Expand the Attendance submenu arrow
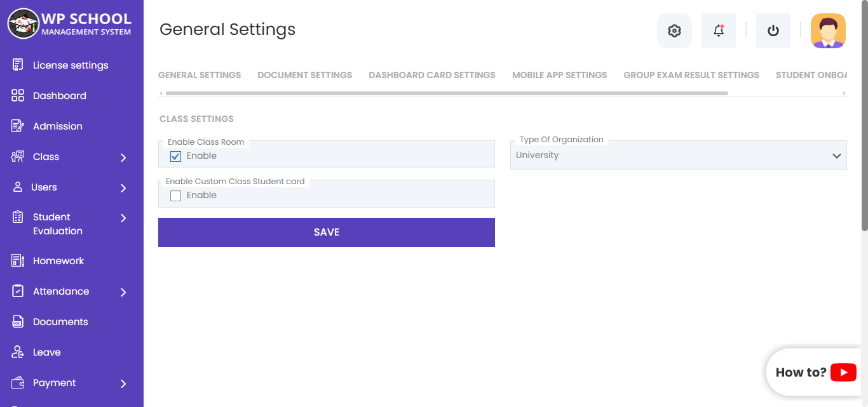This screenshot has height=407, width=868. pyautogui.click(x=123, y=292)
